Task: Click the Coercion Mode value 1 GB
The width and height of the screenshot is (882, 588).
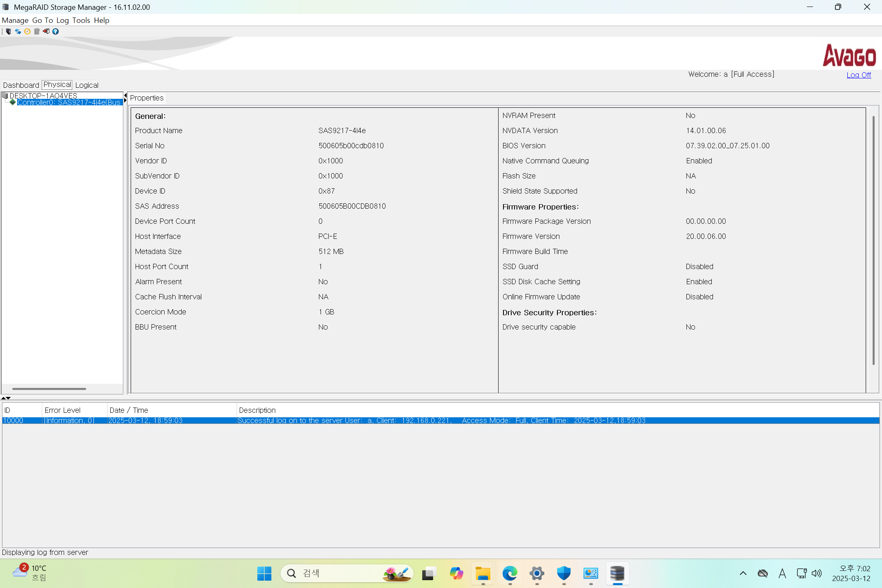Action: pyautogui.click(x=326, y=312)
